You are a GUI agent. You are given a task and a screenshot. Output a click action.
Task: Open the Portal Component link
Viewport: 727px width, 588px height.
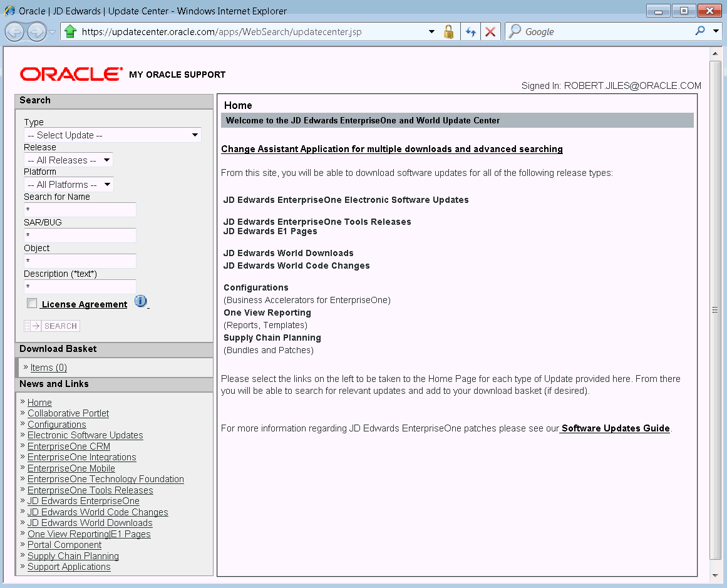(x=64, y=545)
